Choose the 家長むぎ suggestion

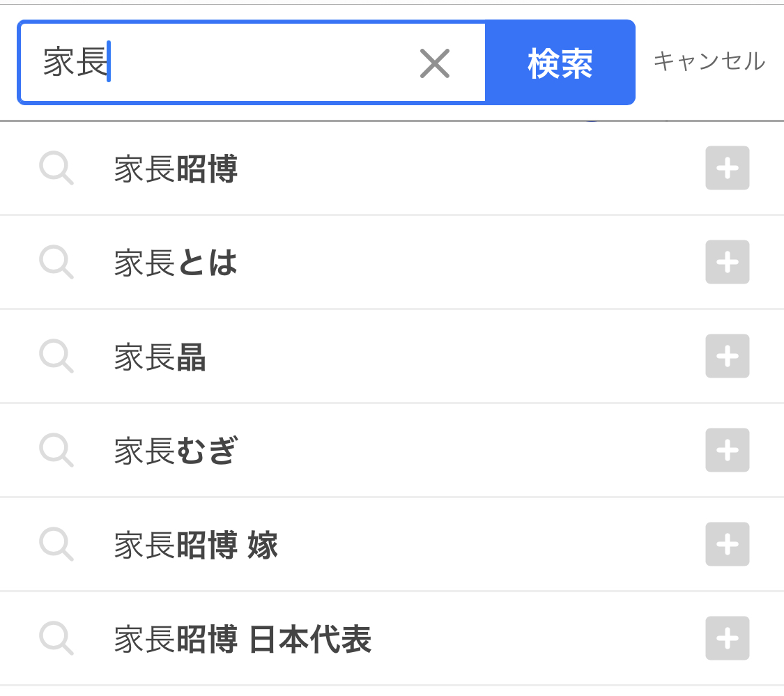[x=176, y=451]
